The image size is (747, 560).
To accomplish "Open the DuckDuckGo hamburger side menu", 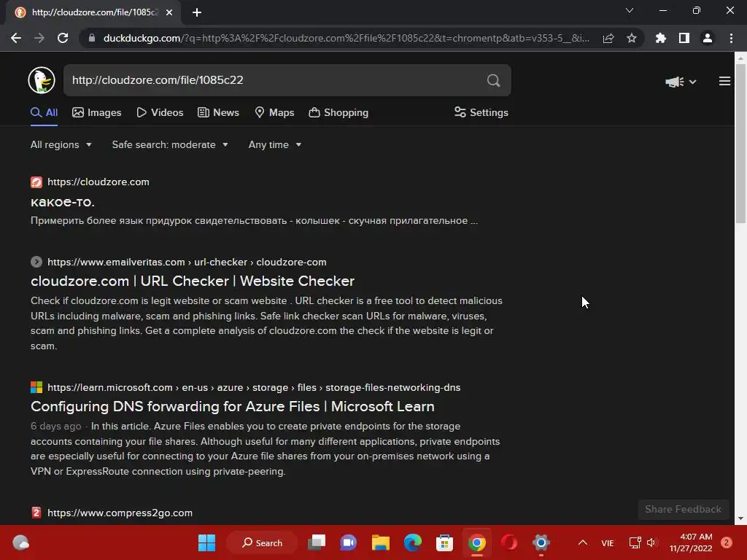I will click(x=724, y=82).
